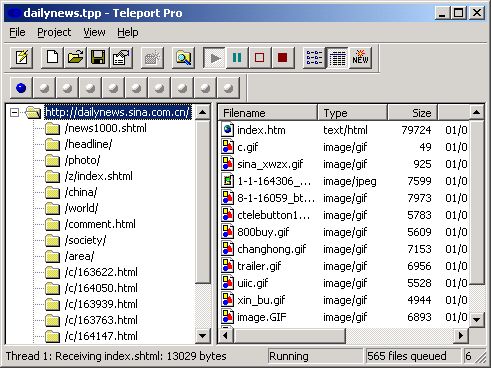Switch to the details view icon

(337, 58)
